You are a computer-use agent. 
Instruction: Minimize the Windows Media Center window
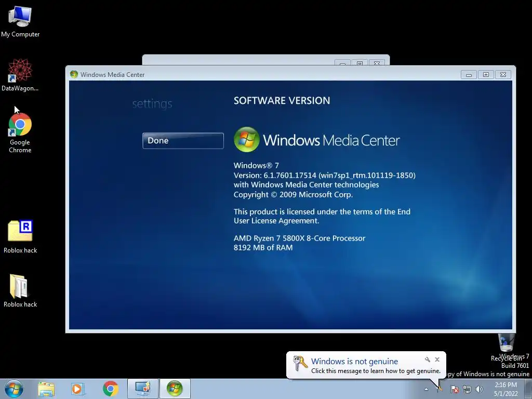tap(469, 75)
